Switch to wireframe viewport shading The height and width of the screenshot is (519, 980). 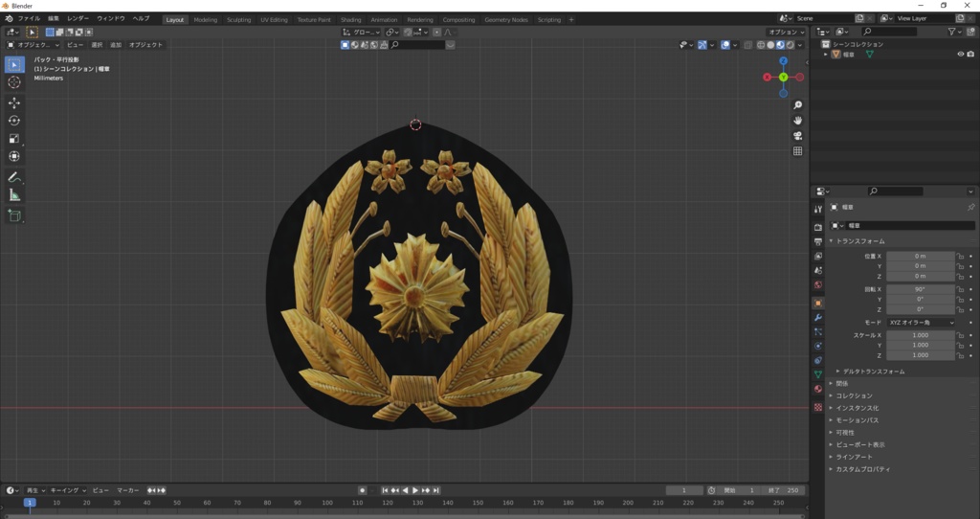point(761,45)
